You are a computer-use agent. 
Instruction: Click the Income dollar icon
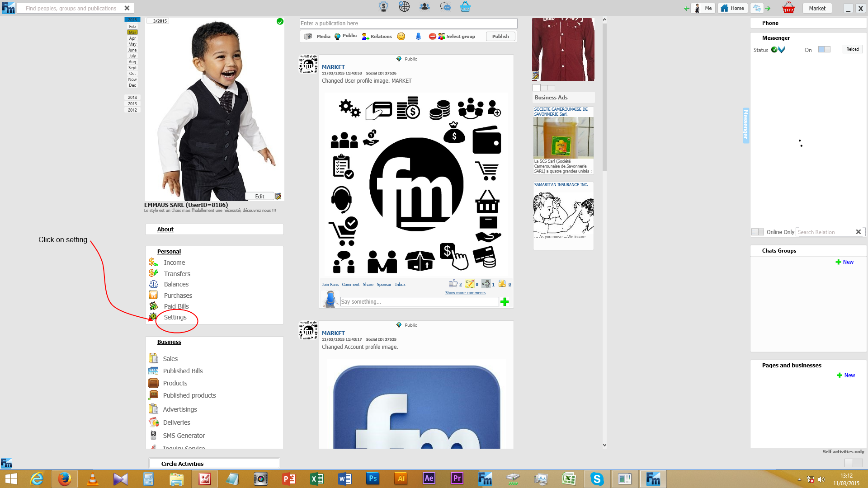coord(153,262)
